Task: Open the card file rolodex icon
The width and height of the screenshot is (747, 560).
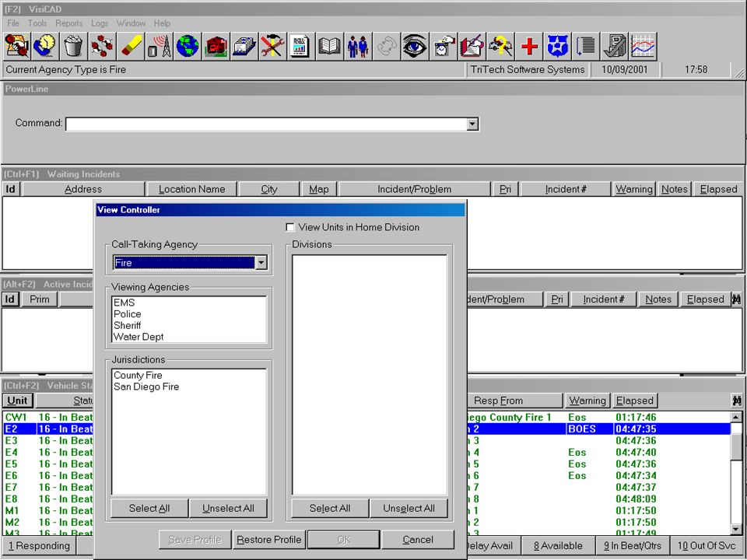Action: pos(244,47)
